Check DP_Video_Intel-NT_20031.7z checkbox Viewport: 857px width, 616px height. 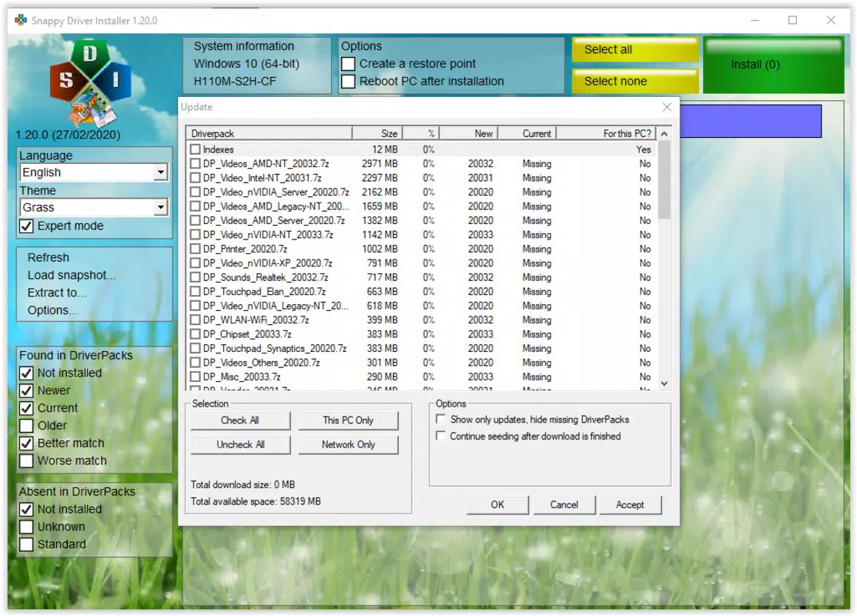[195, 178]
